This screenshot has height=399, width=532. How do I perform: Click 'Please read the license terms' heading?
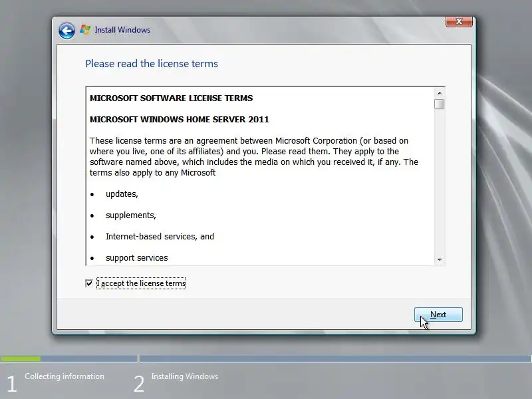152,64
